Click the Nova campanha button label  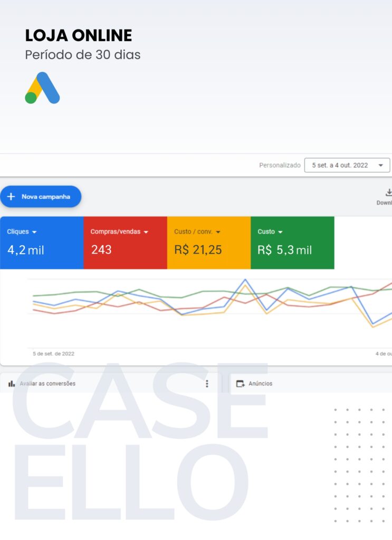46,197
